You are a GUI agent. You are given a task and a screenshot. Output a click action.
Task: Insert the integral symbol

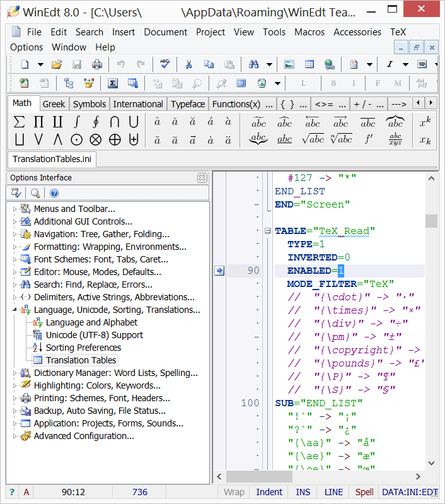click(76, 122)
